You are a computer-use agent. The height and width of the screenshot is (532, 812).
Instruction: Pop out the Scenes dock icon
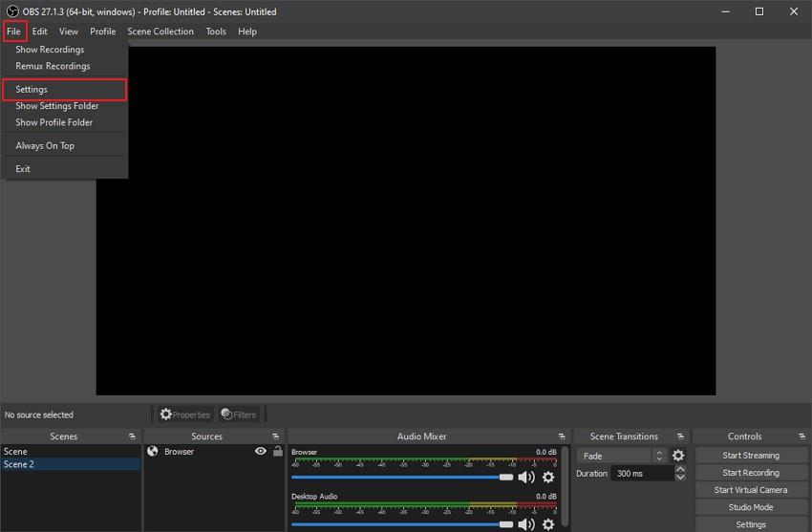pyautogui.click(x=132, y=436)
